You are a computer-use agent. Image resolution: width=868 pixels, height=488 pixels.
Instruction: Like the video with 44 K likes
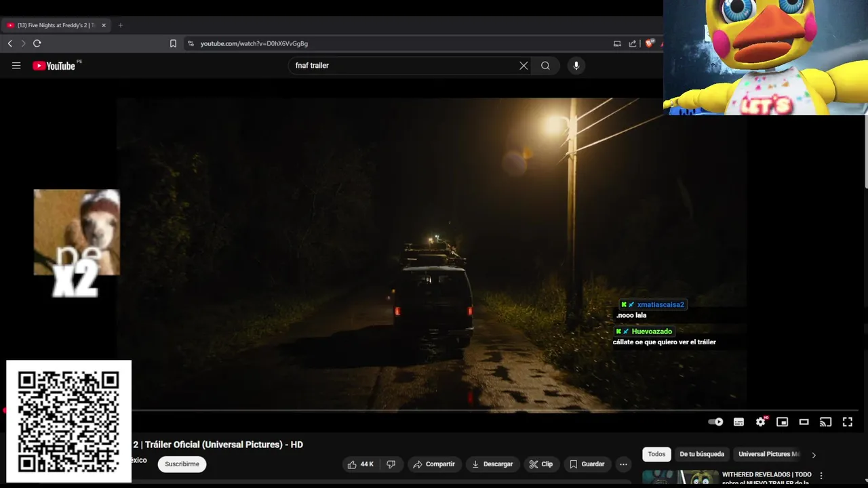click(361, 464)
